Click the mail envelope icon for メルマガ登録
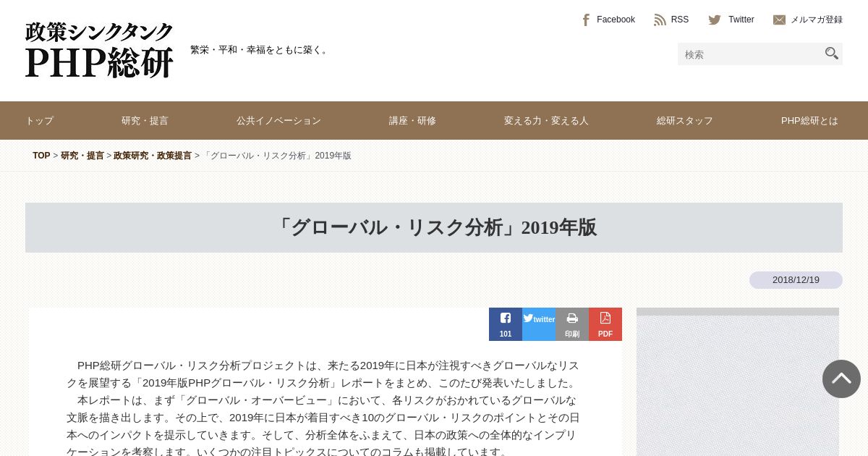The height and width of the screenshot is (456, 868). point(779,20)
